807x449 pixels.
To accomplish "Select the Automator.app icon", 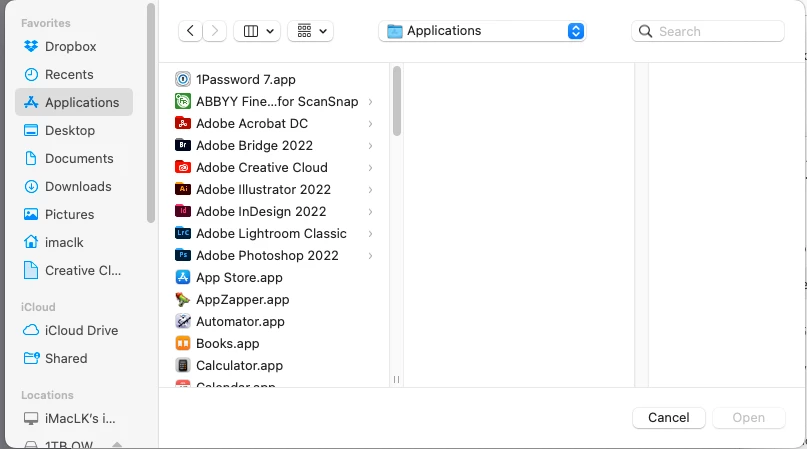I will (x=183, y=321).
